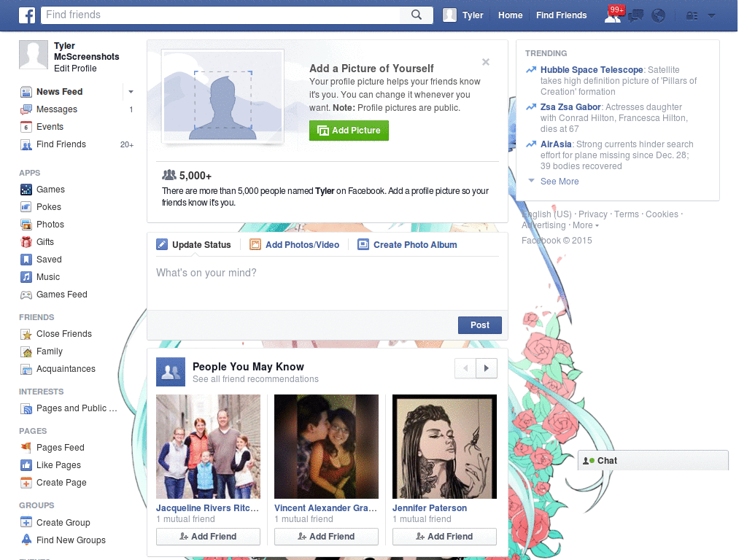Viewport: 747px width, 560px height.
Task: Click Tyler McScreenshots sidebar avatar
Action: [34, 55]
